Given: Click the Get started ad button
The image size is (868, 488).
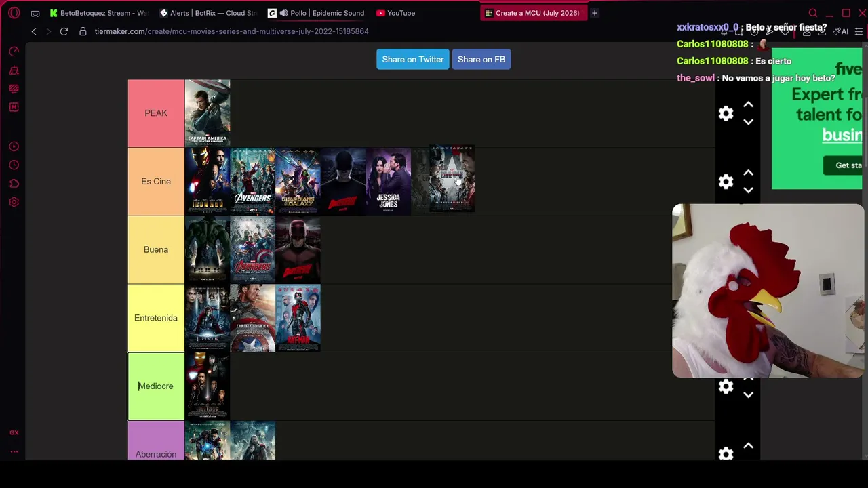Looking at the screenshot, I should (844, 165).
